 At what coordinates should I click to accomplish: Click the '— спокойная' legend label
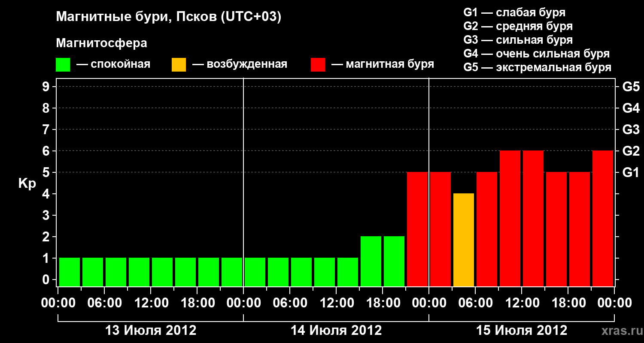click(x=113, y=64)
